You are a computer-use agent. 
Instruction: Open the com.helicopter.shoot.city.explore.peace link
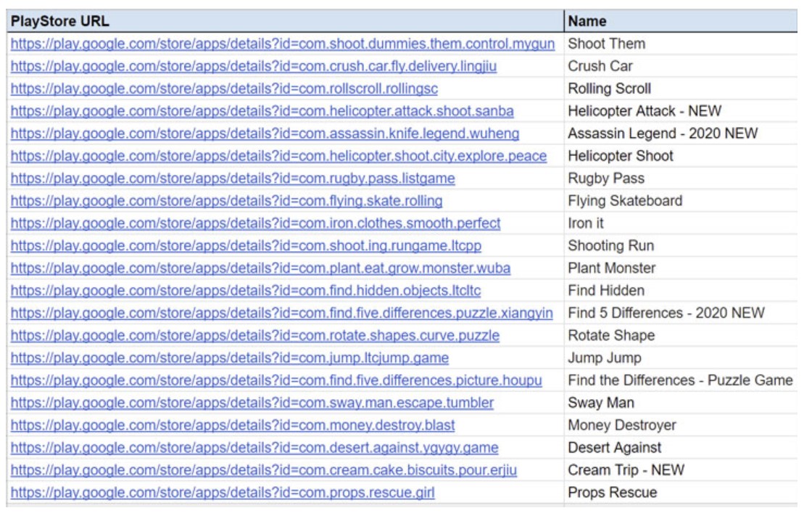click(x=278, y=156)
